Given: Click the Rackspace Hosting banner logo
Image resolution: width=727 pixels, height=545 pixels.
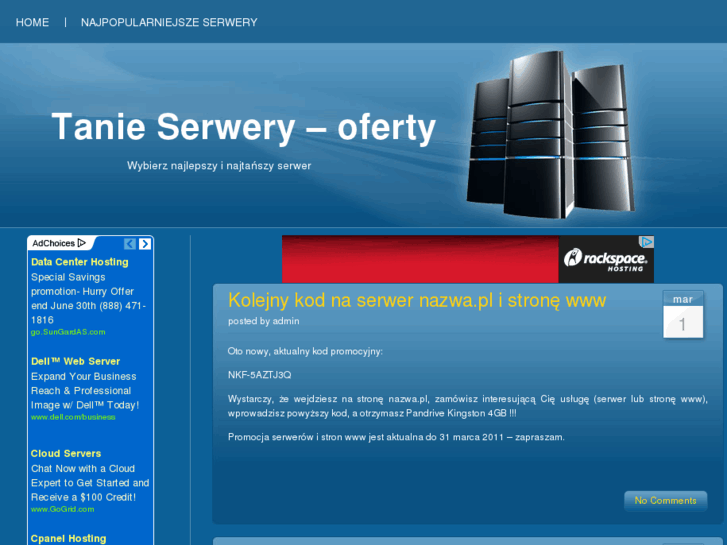Looking at the screenshot, I should (606, 259).
